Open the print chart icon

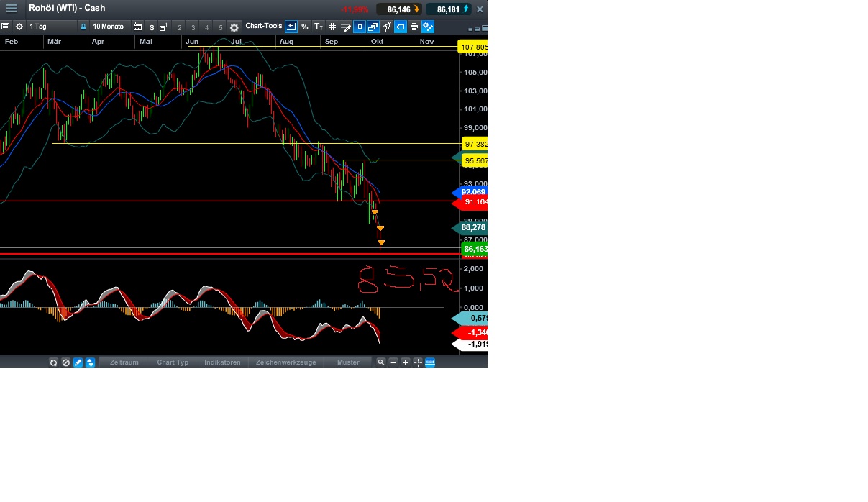click(x=414, y=27)
